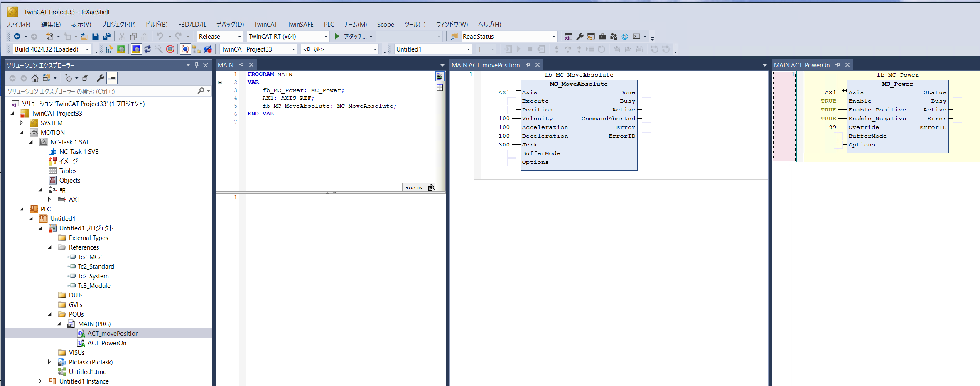Open the Toolbox briefcase icon
The width and height of the screenshot is (980, 386).
coord(602,37)
